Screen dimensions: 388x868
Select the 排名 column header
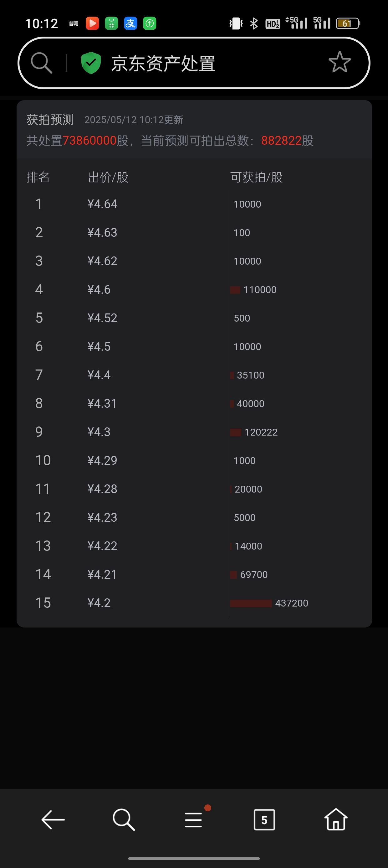click(x=38, y=177)
